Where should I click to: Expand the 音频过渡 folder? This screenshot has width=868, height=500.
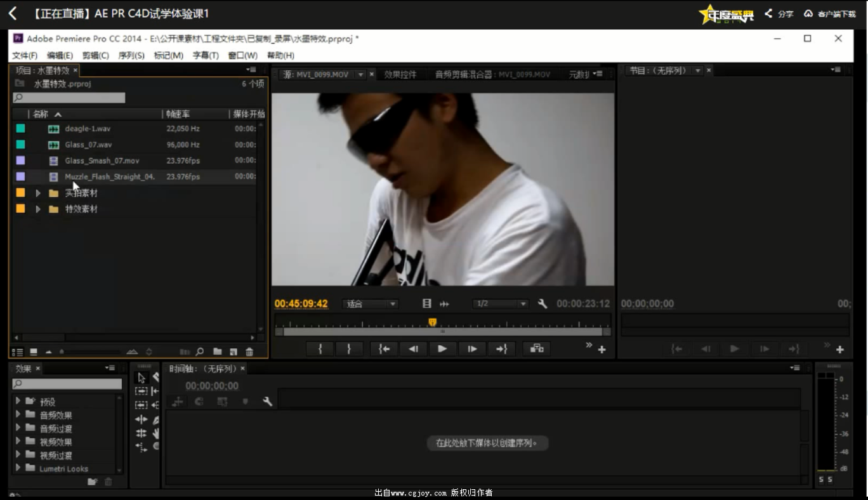click(18, 428)
